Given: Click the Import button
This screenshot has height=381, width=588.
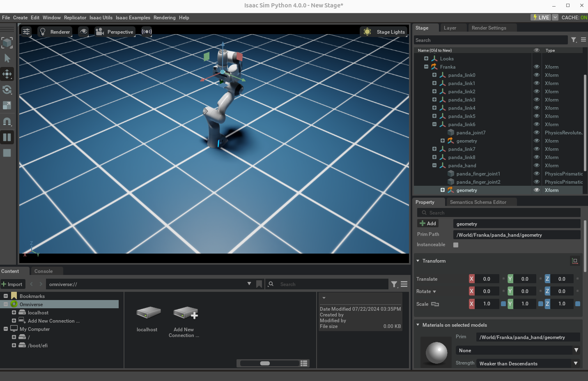Looking at the screenshot, I should pyautogui.click(x=12, y=284).
